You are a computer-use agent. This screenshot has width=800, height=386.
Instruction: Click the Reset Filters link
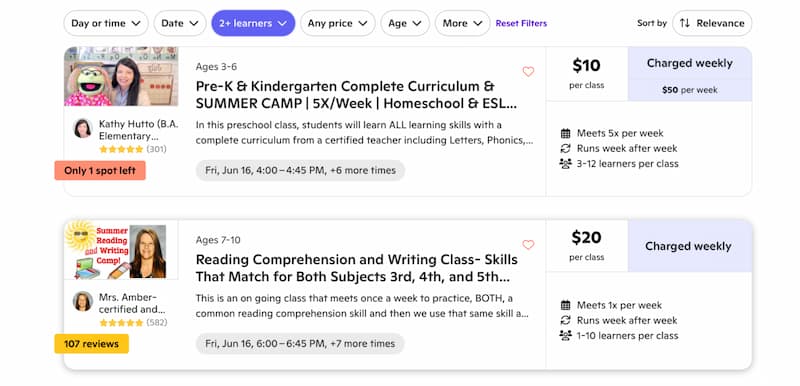click(521, 23)
